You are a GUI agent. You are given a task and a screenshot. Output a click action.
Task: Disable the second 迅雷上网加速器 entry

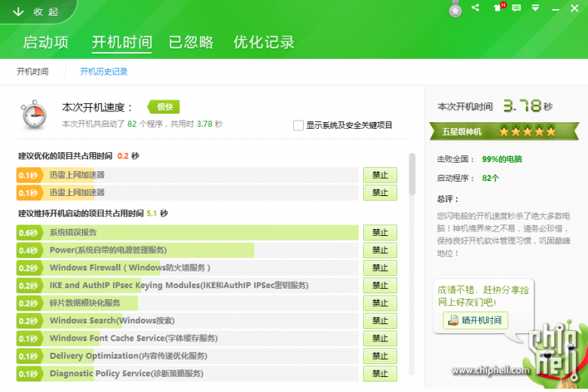click(380, 193)
